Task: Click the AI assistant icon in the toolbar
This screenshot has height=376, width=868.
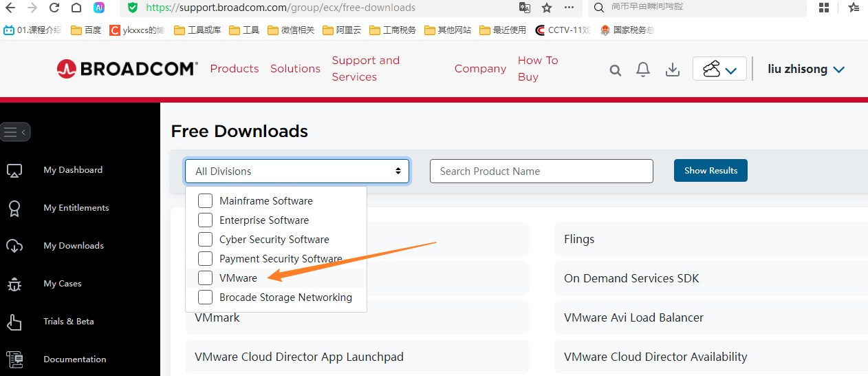Action: click(x=99, y=8)
